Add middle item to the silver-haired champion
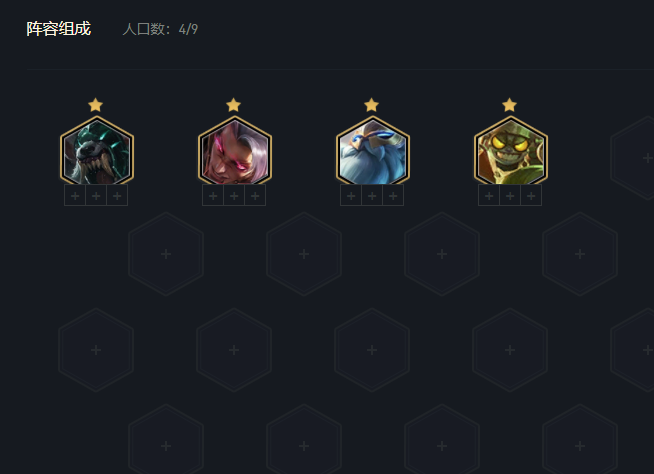The width and height of the screenshot is (654, 474). pos(234,196)
